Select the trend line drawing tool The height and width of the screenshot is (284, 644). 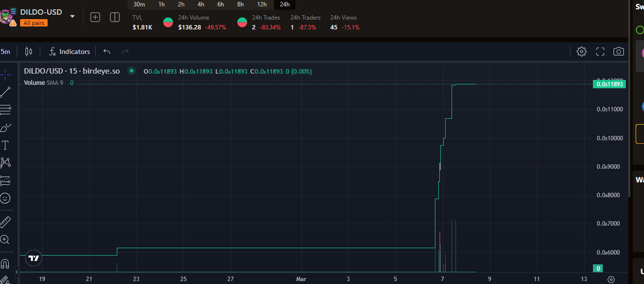click(5, 92)
